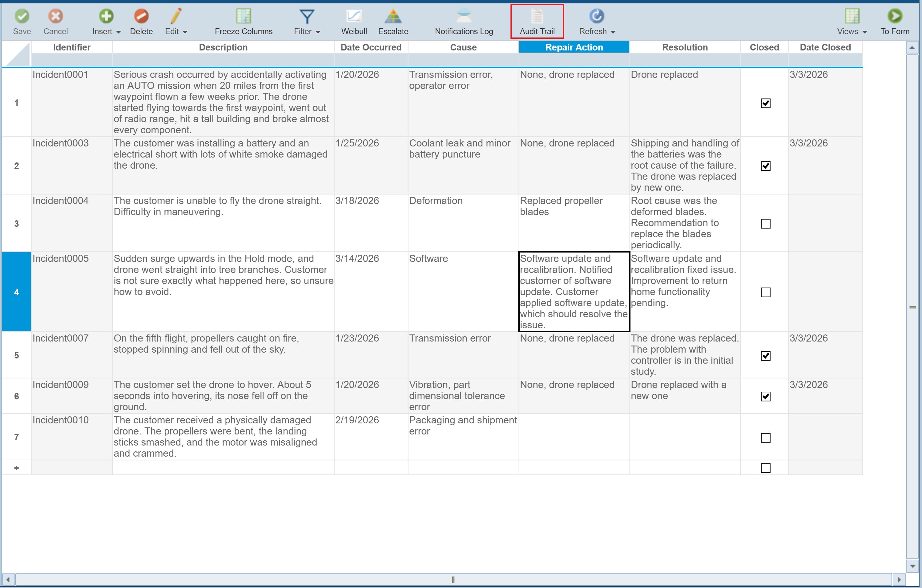
Task: Expand the Views dropdown
Action: [x=864, y=32]
